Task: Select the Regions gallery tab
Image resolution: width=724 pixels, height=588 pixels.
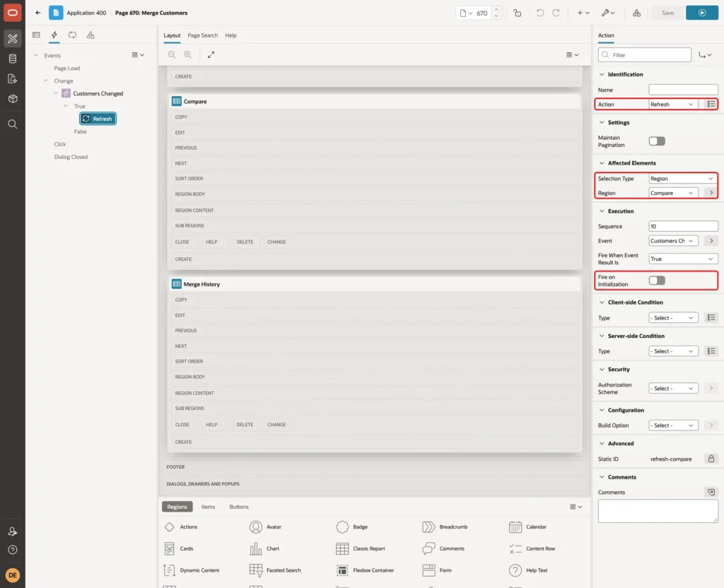Action: (177, 507)
